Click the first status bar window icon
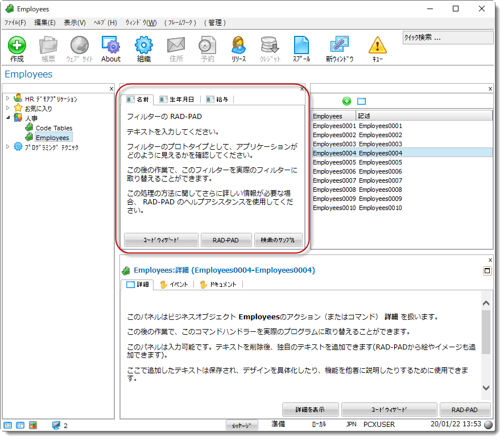 pyautogui.click(x=8, y=426)
